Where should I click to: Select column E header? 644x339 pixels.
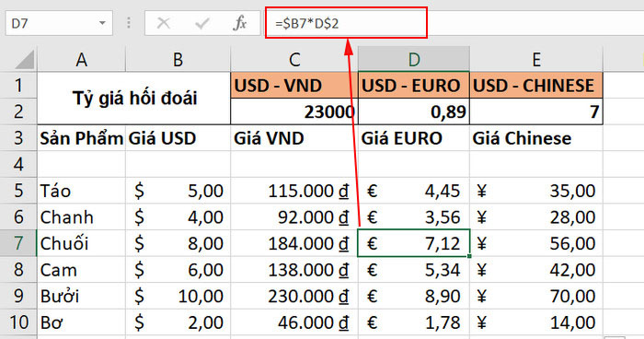click(x=536, y=60)
